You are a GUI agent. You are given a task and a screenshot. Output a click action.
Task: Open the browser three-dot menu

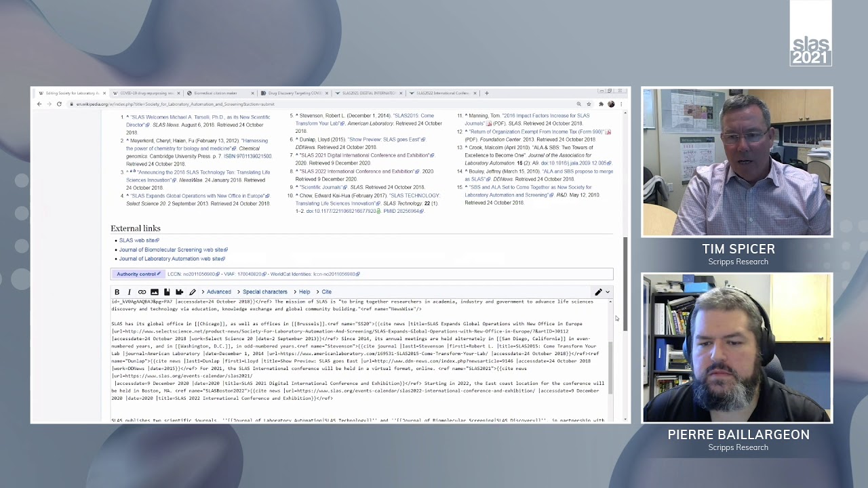click(x=620, y=104)
